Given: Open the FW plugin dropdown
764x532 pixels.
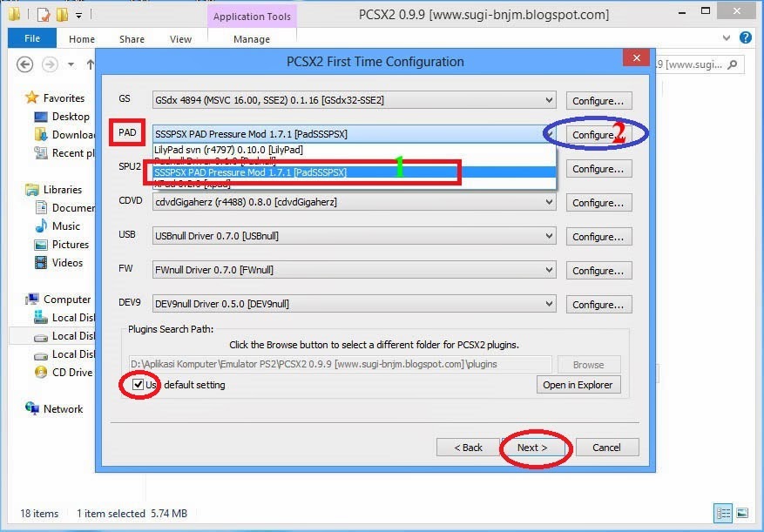Looking at the screenshot, I should click(355, 269).
